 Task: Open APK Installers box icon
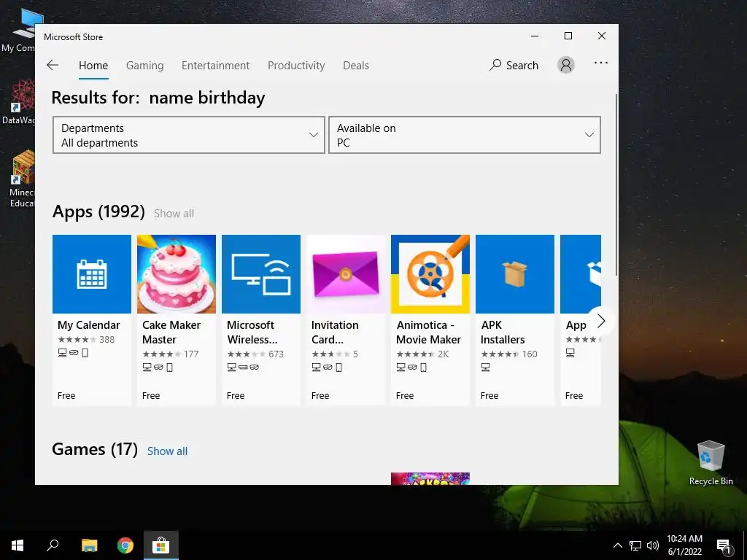[515, 274]
